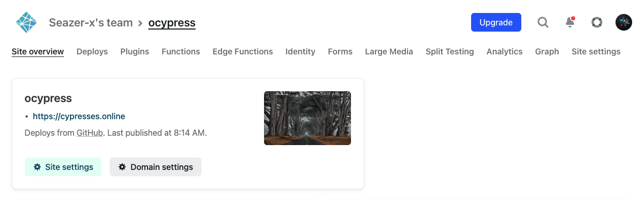Click the Netlify logo icon
This screenshot has width=644, height=200.
[26, 22]
